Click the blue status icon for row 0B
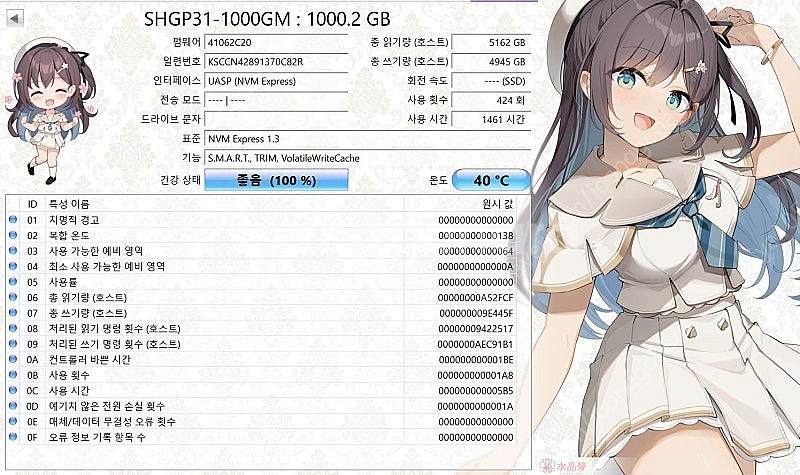 coord(13,375)
